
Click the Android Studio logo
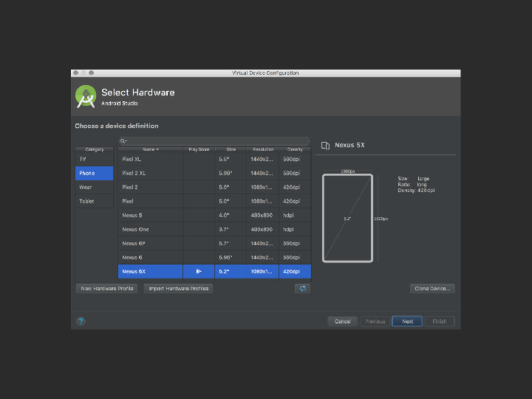(86, 96)
